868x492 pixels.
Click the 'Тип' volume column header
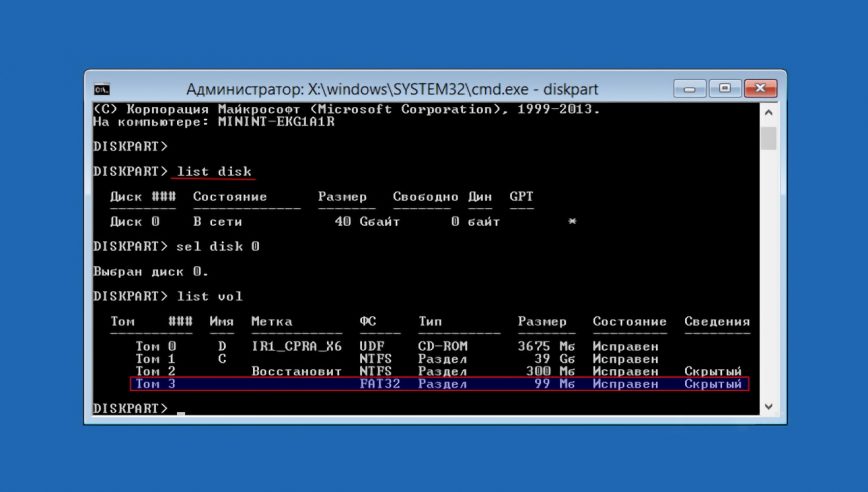pyautogui.click(x=430, y=322)
